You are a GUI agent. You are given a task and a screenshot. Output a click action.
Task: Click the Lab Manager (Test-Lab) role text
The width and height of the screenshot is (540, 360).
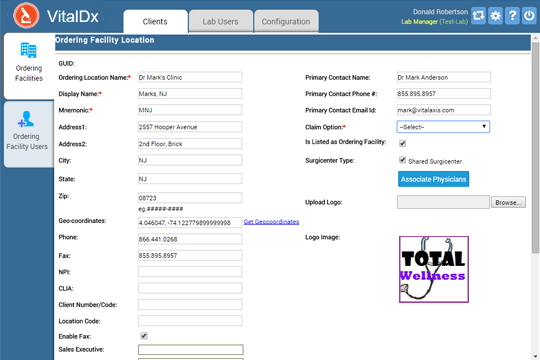[435, 22]
